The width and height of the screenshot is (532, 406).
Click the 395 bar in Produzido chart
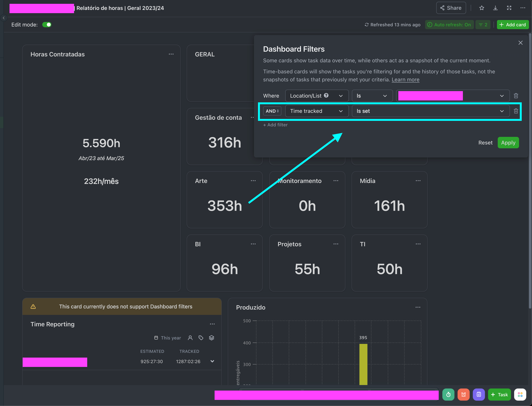click(x=363, y=364)
